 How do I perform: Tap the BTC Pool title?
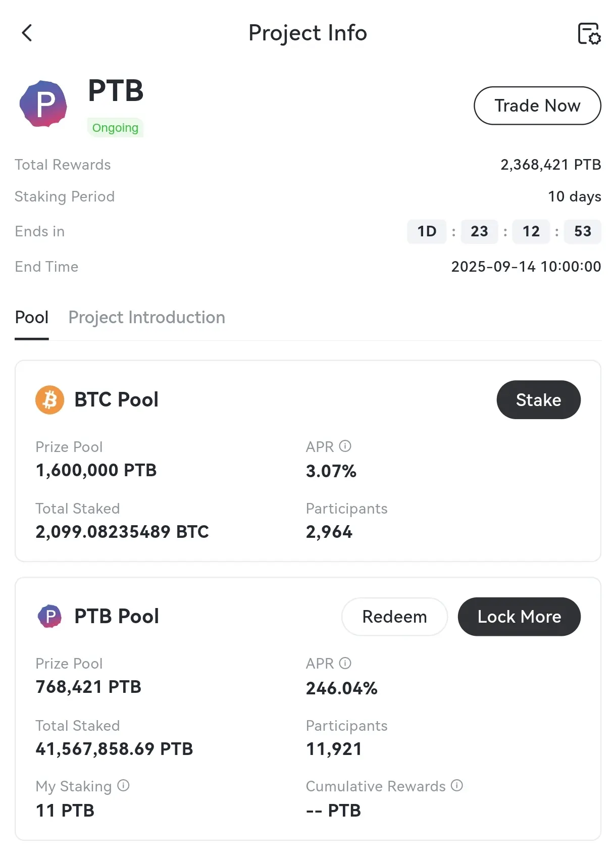click(116, 400)
